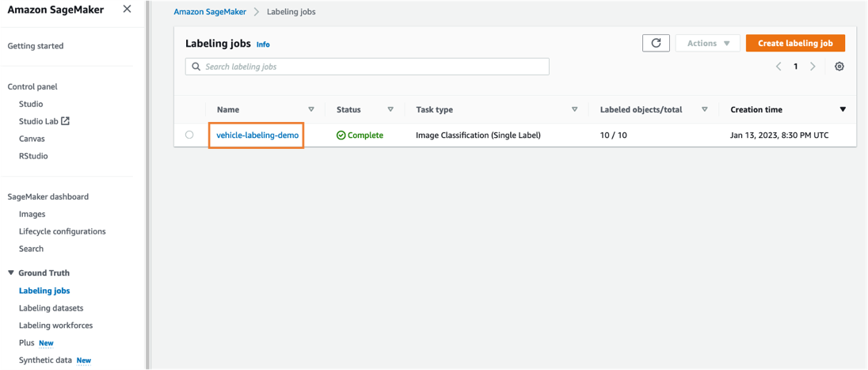The width and height of the screenshot is (868, 370).
Task: Click the search magnifier icon
Action: (196, 67)
